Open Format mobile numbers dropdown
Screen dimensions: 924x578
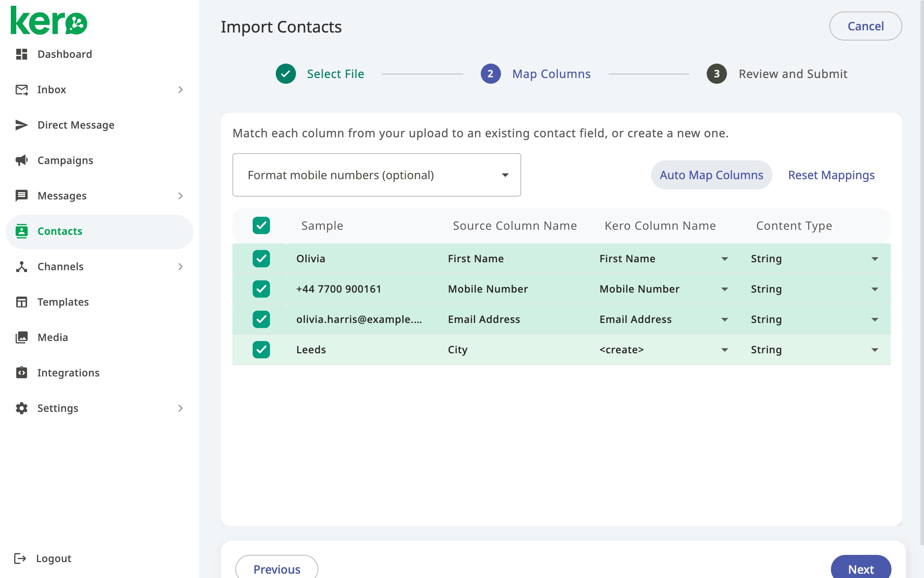tap(376, 175)
